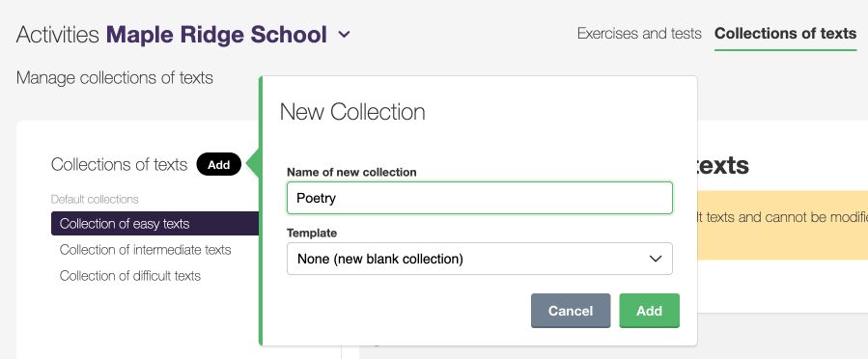
Task: Switch to the Exercises and tests tab
Action: click(x=639, y=34)
